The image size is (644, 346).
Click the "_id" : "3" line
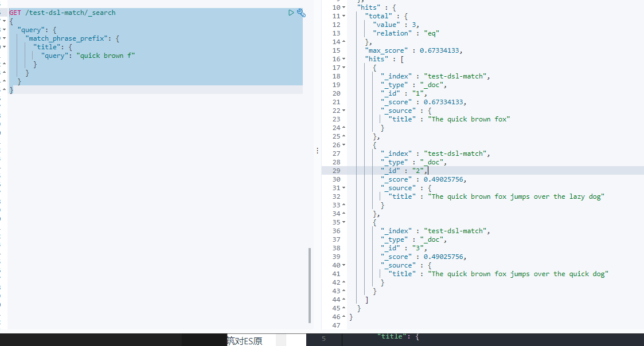coord(404,248)
